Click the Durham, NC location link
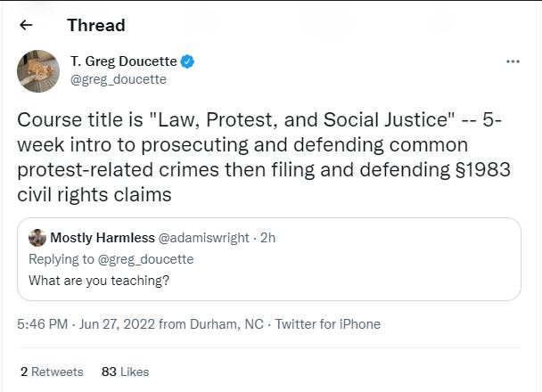This screenshot has width=542, height=392. click(x=226, y=324)
